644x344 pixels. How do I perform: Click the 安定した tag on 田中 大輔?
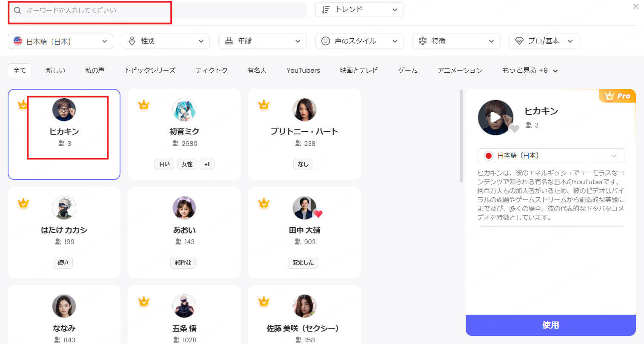303,262
